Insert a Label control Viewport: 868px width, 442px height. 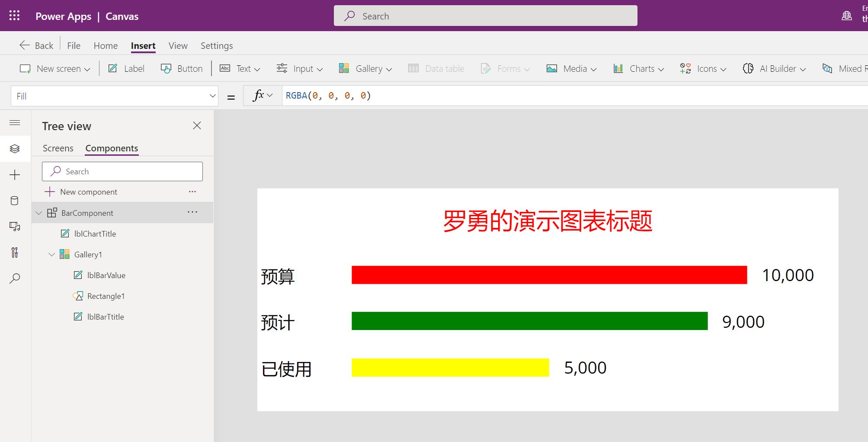coord(126,68)
